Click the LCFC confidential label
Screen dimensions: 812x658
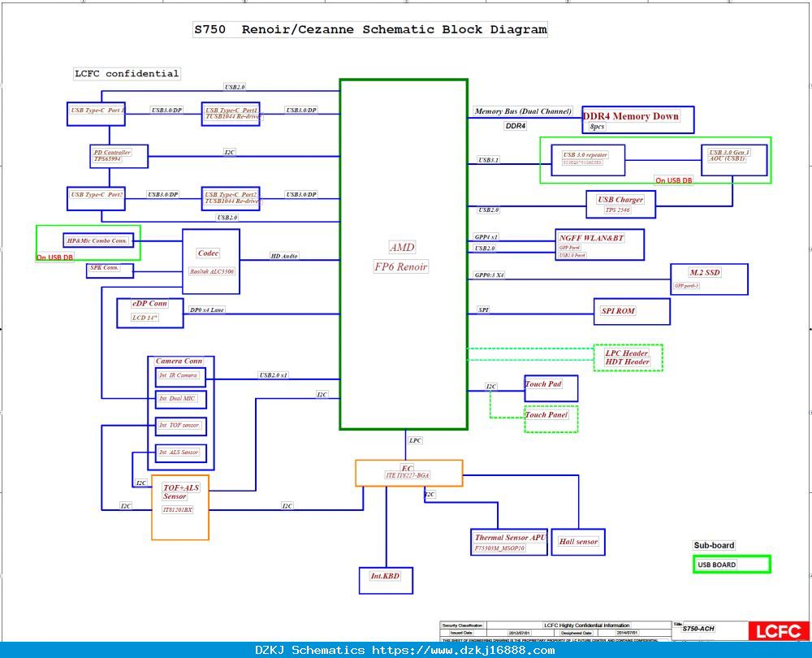[x=127, y=74]
